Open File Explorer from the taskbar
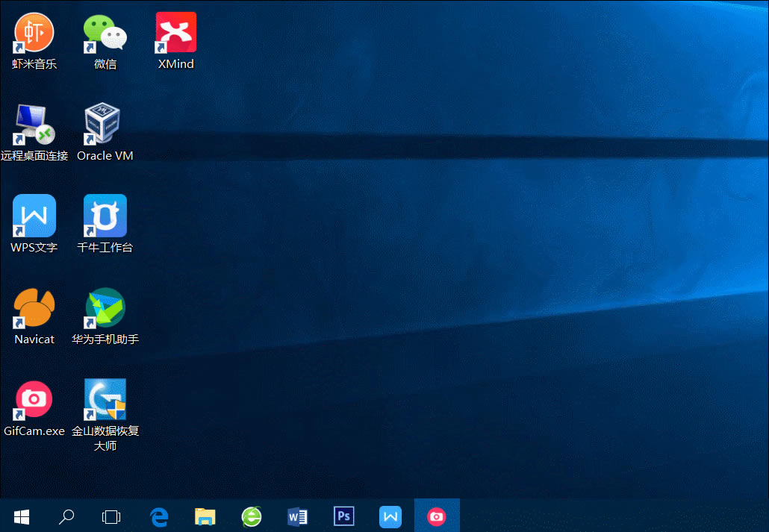Screen dimensions: 769x532 point(205,516)
